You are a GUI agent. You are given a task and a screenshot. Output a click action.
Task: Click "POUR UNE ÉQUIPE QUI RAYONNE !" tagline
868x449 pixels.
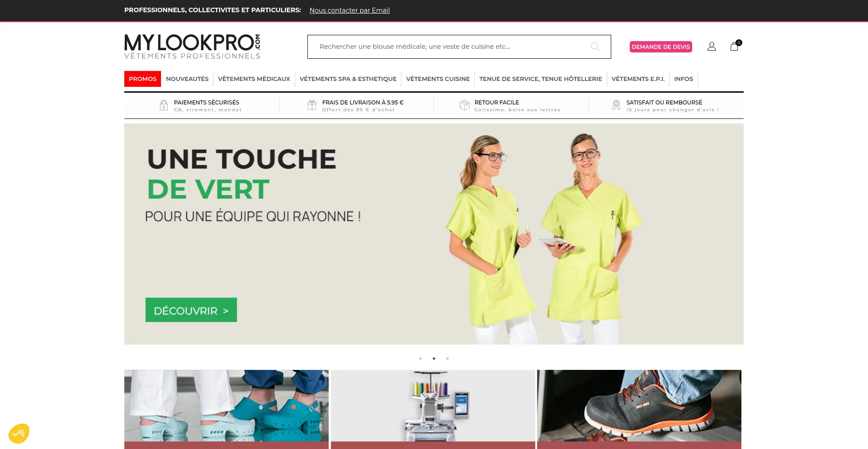pos(253,217)
